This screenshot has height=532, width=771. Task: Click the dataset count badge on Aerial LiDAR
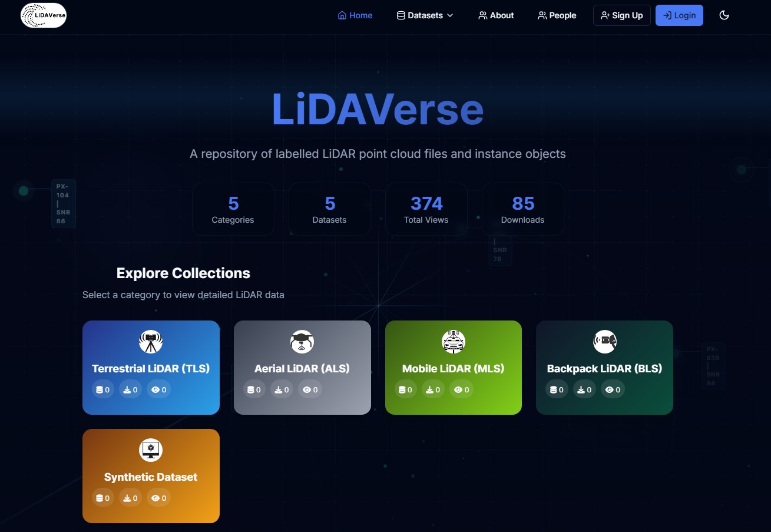coord(254,389)
